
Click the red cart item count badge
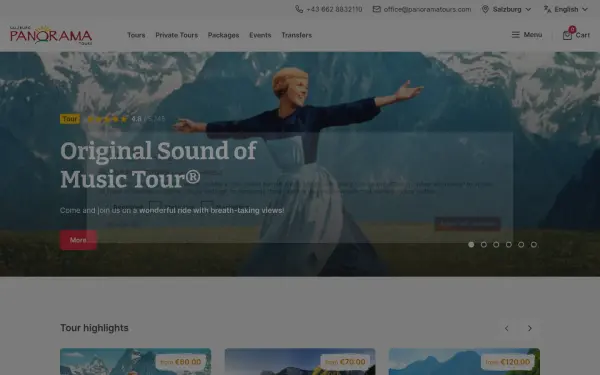tap(572, 29)
